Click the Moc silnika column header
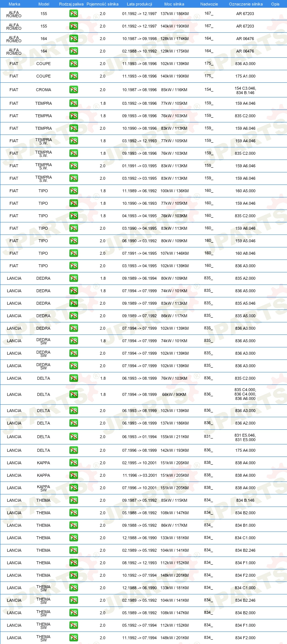Image resolution: width=287 pixels, height=644 pixels. (174, 4)
